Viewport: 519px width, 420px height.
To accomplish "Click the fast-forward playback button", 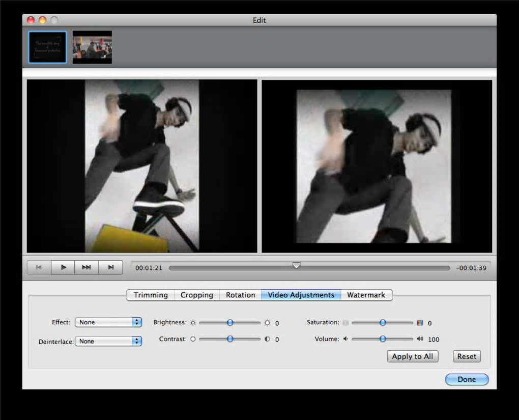I will [86, 267].
